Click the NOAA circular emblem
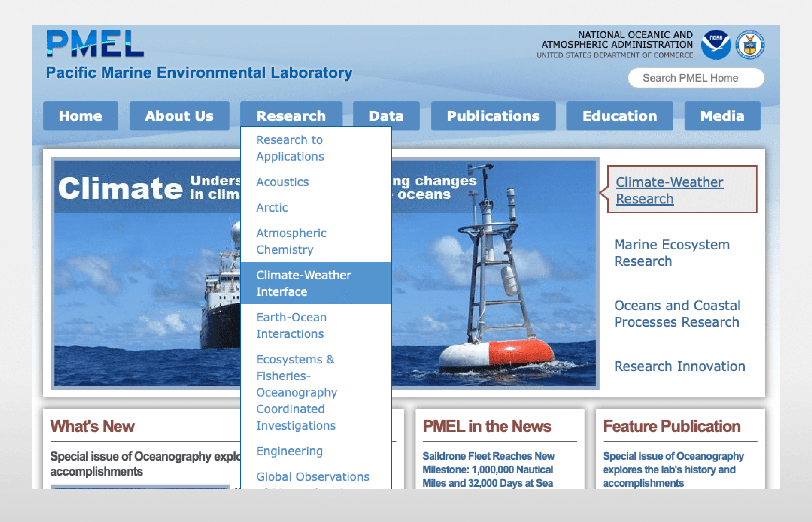Viewport: 812px width, 522px height. pyautogui.click(x=716, y=45)
